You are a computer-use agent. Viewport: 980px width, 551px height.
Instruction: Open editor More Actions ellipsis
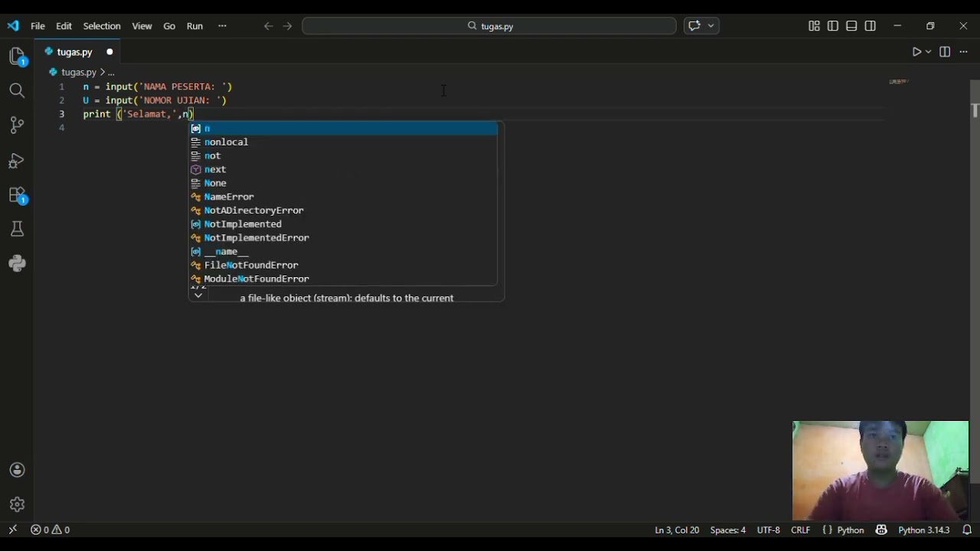[964, 52]
